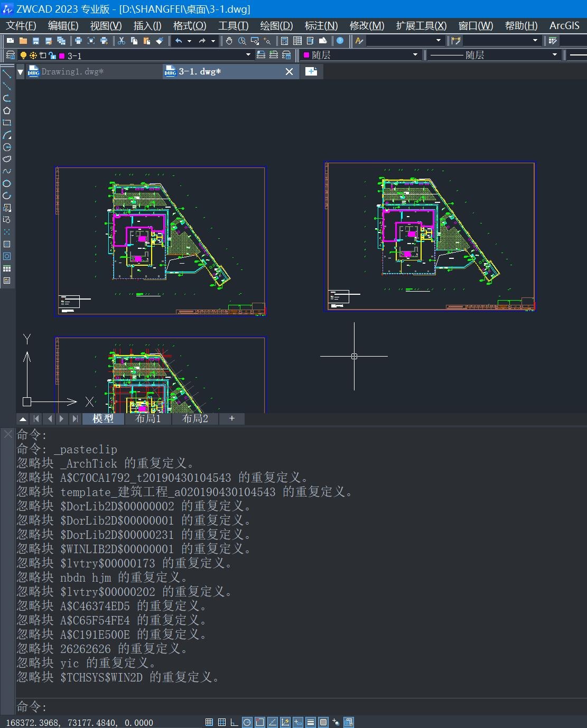This screenshot has height=728, width=587.
Task: Click the Dimension Style icon
Action: point(456,41)
